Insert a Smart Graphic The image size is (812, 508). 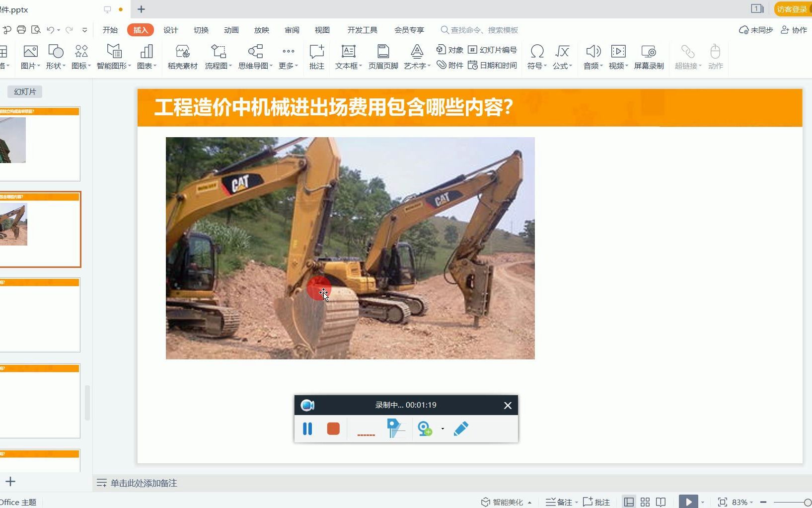[x=114, y=57]
